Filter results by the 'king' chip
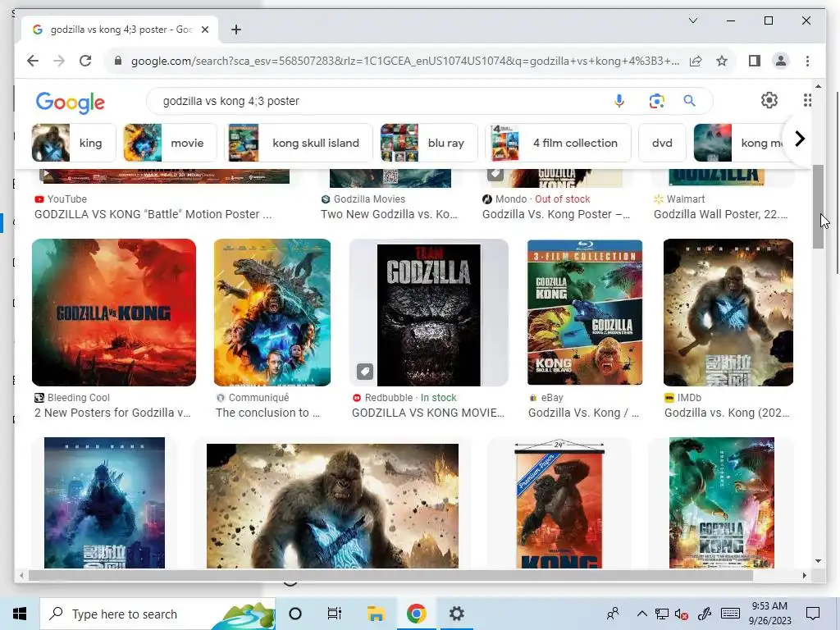Screen dimensions: 840x630 click(x=73, y=143)
